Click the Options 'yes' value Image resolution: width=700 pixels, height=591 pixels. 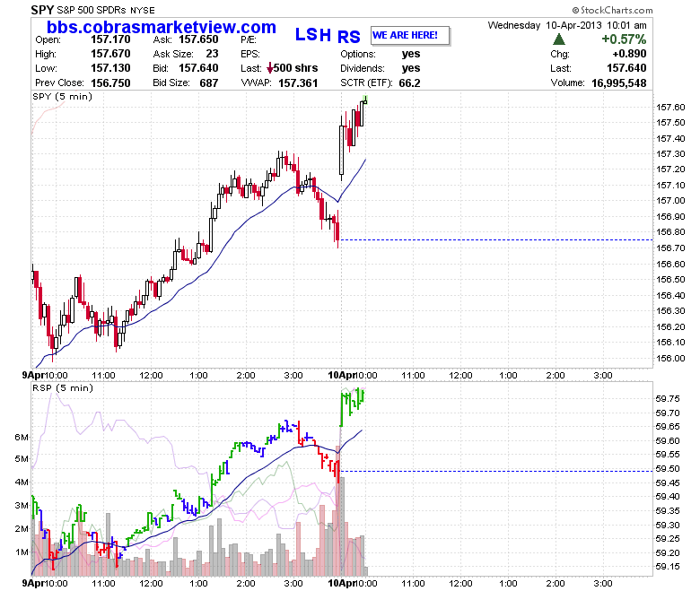tap(411, 54)
